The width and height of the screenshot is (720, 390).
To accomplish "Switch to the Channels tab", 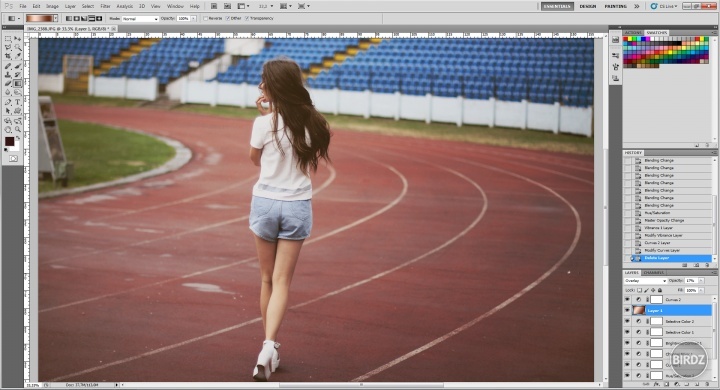I will tap(653, 273).
